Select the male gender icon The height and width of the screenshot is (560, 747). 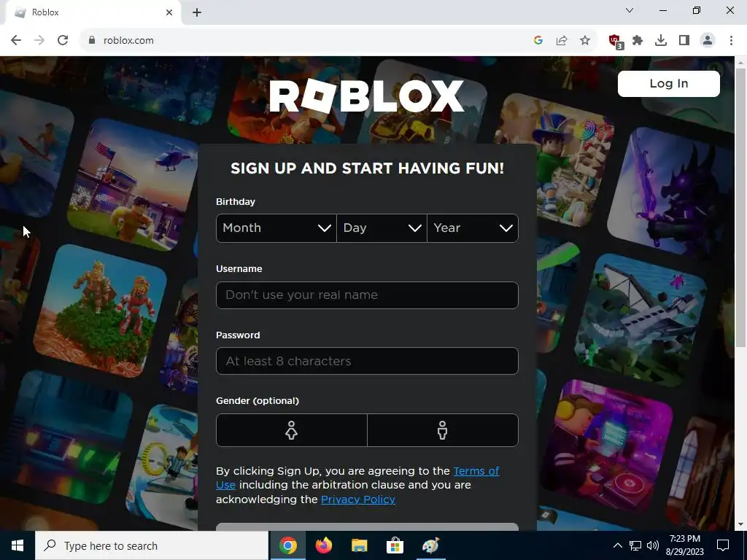click(443, 430)
